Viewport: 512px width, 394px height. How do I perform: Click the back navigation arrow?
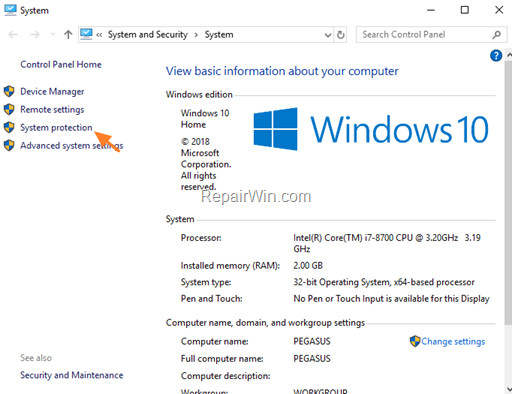click(13, 34)
